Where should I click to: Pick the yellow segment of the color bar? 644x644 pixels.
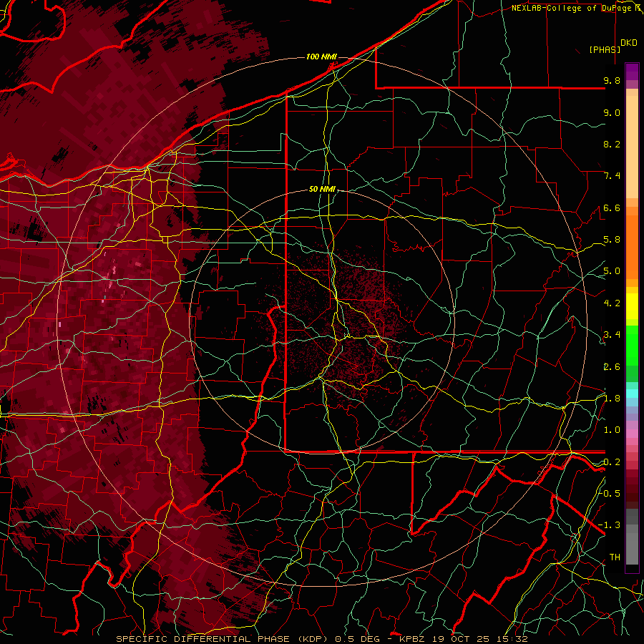632,306
